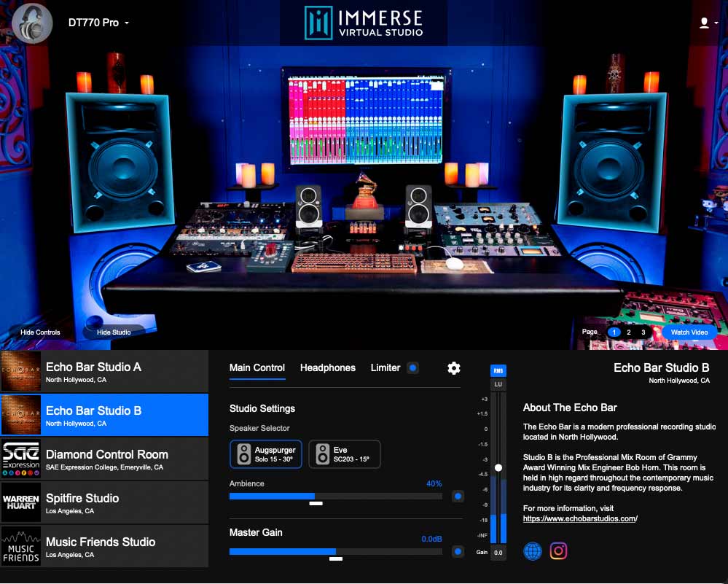Toggle the Master Gain link control

coord(458,551)
